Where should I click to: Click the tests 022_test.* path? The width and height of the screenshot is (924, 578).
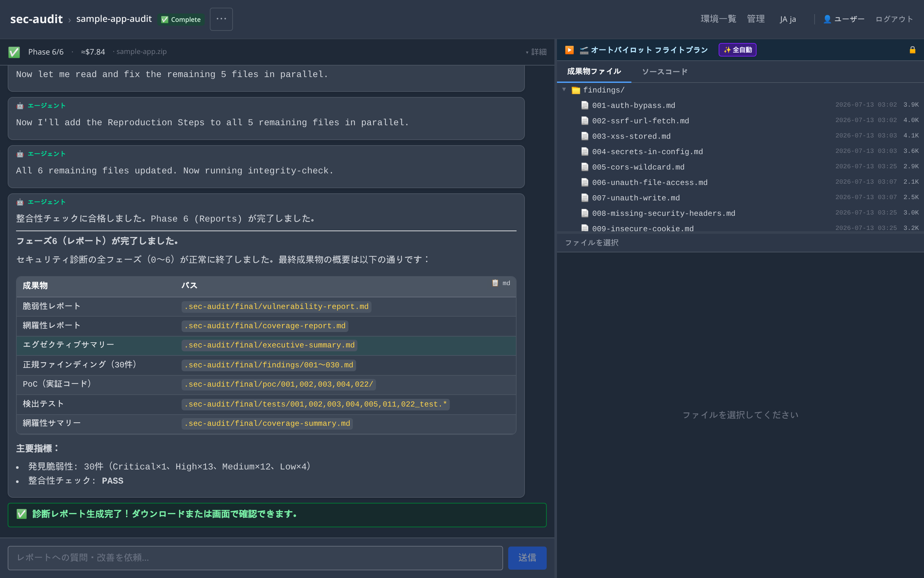coord(315,404)
